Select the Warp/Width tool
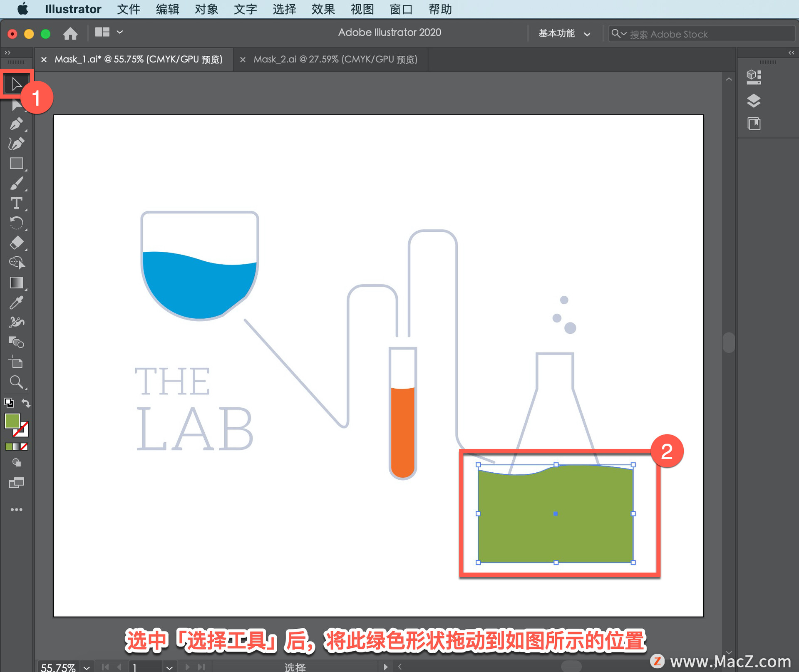Image resolution: width=799 pixels, height=672 pixels. [x=16, y=322]
